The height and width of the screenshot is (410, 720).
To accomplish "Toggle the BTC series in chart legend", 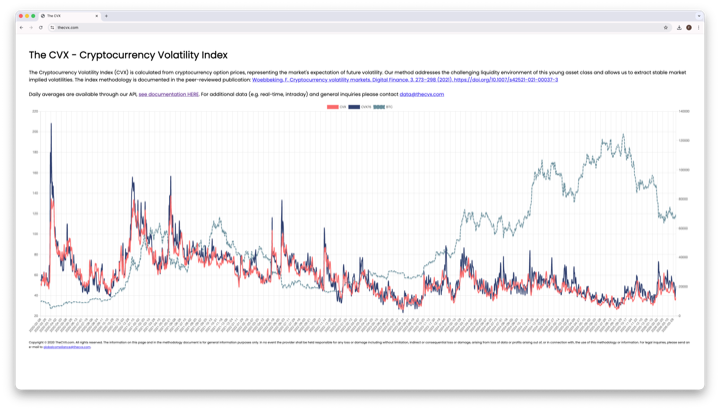I will [383, 107].
